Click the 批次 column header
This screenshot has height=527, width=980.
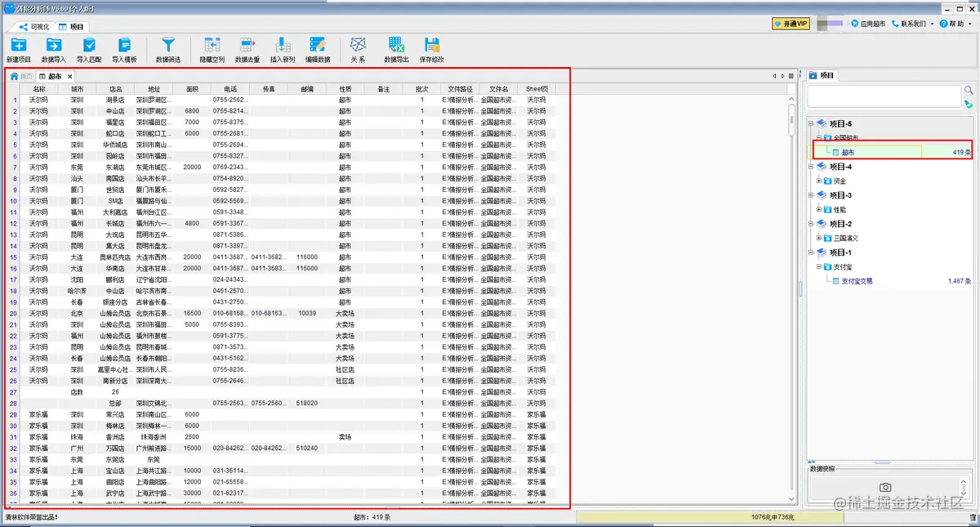tap(422, 88)
